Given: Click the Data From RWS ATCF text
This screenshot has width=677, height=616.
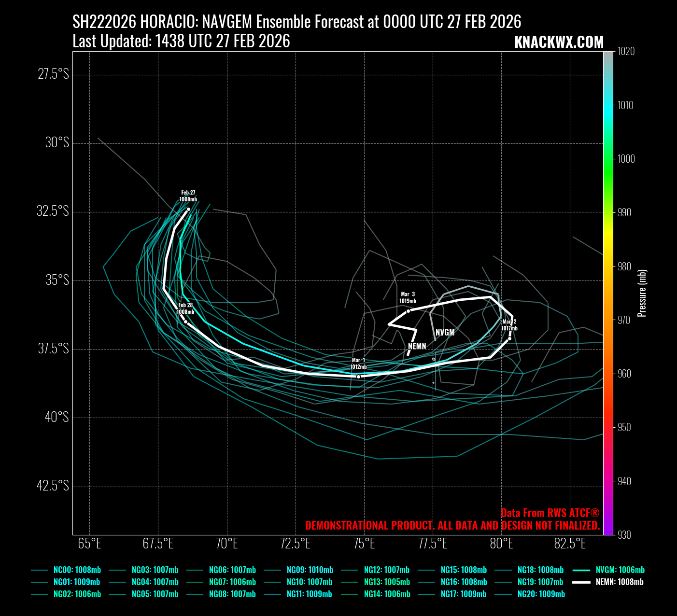Looking at the screenshot, I should (550, 513).
